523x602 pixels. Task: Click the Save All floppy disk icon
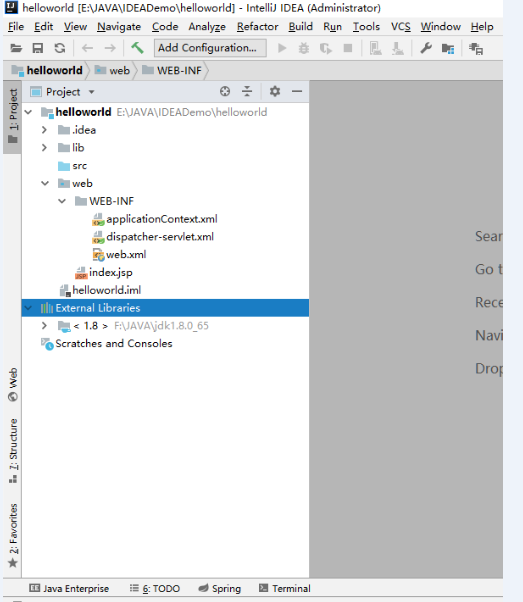(x=38, y=48)
